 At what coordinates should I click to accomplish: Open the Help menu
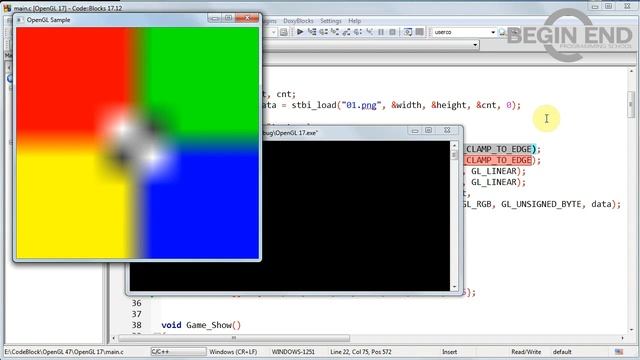[x=354, y=20]
